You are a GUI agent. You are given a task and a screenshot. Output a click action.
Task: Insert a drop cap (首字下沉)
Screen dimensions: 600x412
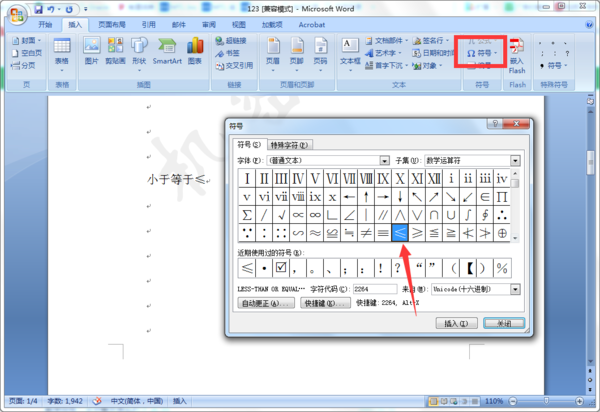point(386,65)
